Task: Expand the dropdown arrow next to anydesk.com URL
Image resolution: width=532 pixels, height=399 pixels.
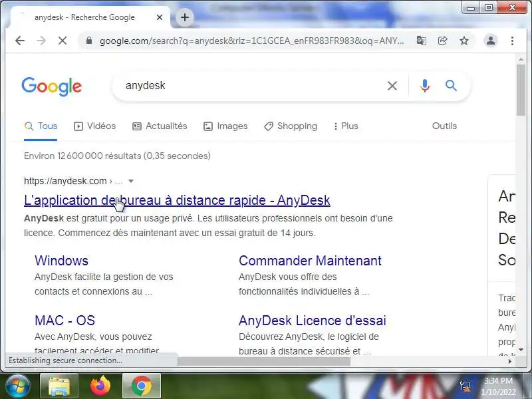Action: tap(130, 181)
